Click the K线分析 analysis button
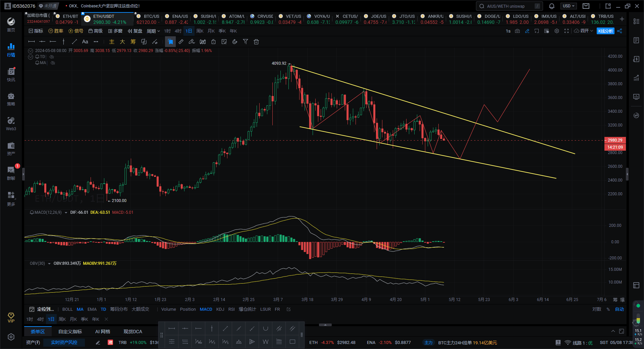Viewport: 644px width, 349px height. point(605,31)
